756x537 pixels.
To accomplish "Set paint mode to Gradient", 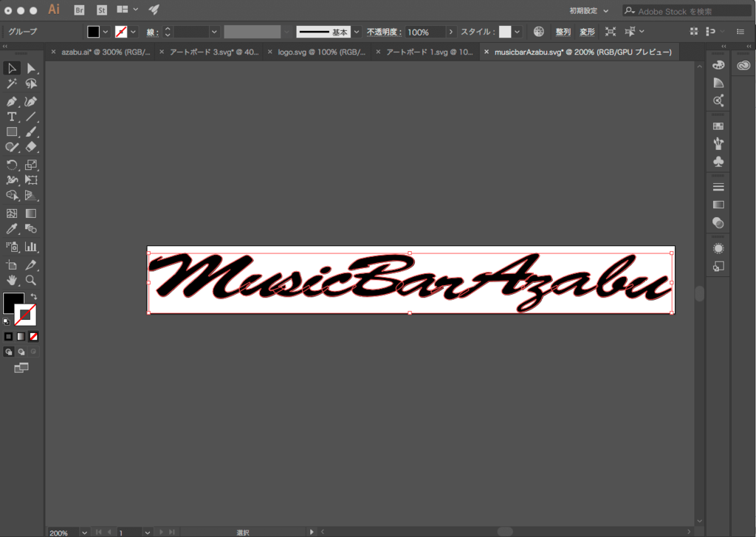I will pos(21,337).
